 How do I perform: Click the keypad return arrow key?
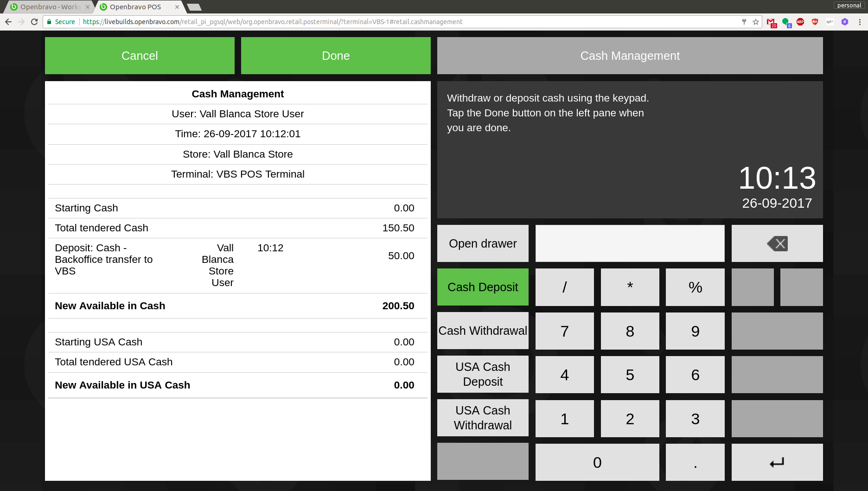(777, 462)
